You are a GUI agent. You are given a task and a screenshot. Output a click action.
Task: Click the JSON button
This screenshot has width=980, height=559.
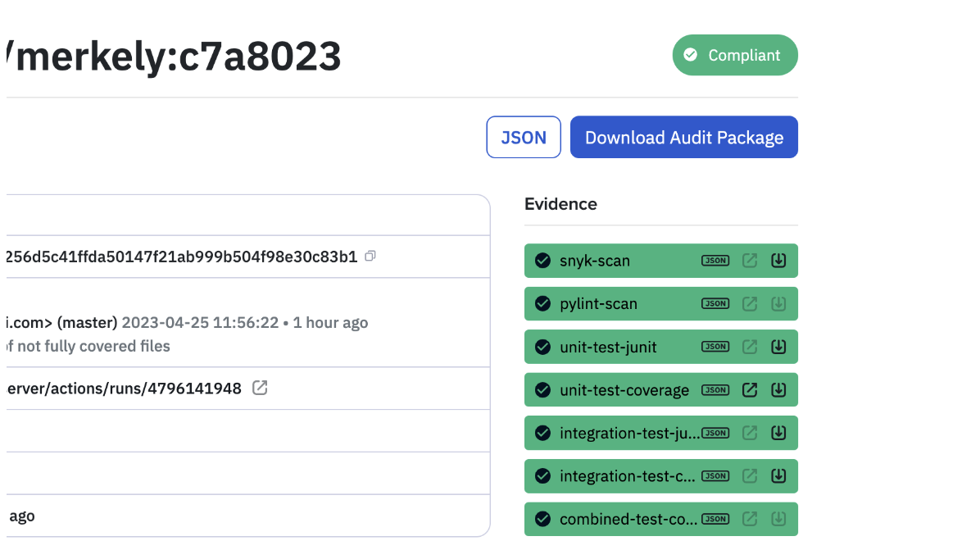[524, 137]
